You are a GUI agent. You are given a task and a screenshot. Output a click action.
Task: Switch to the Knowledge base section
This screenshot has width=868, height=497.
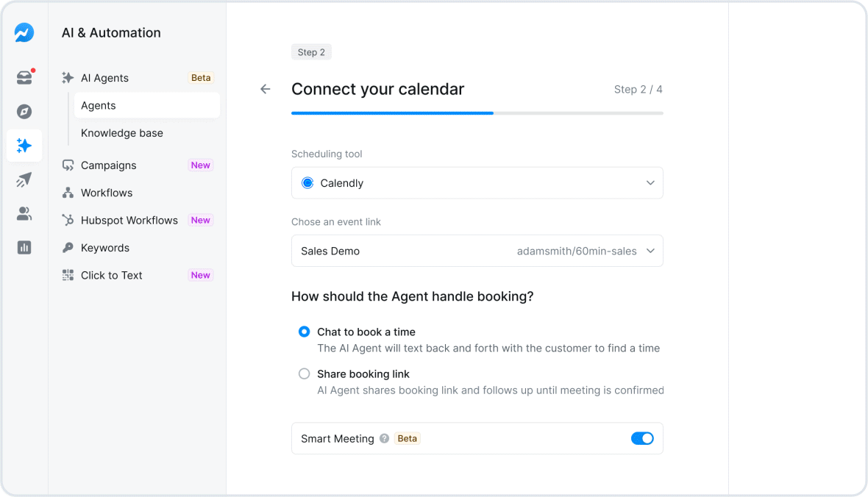point(121,133)
